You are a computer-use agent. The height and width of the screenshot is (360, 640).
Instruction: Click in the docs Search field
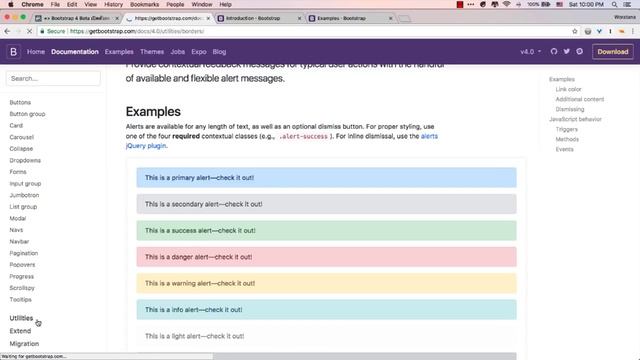click(53, 78)
